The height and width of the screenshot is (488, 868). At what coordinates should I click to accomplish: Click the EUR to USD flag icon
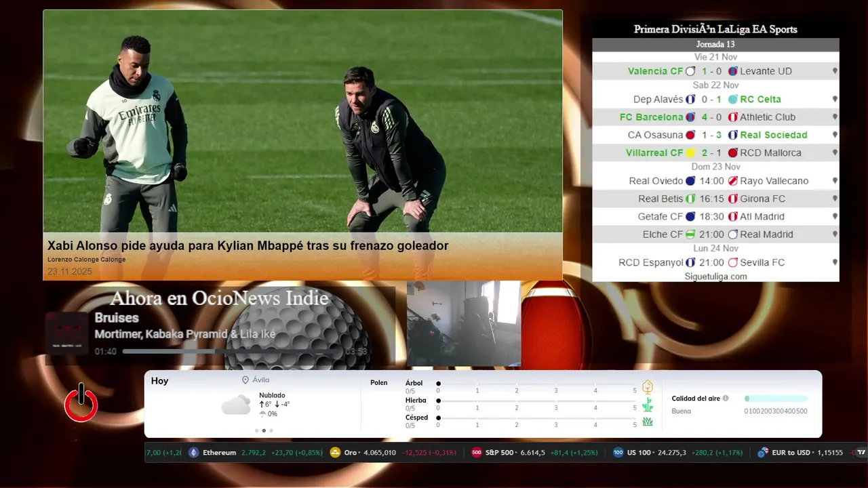763,453
